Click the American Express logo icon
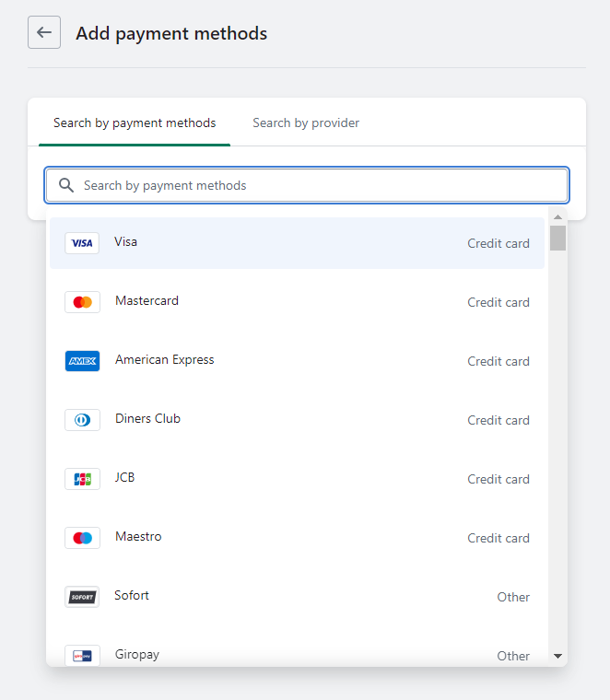The image size is (610, 700). point(82,361)
